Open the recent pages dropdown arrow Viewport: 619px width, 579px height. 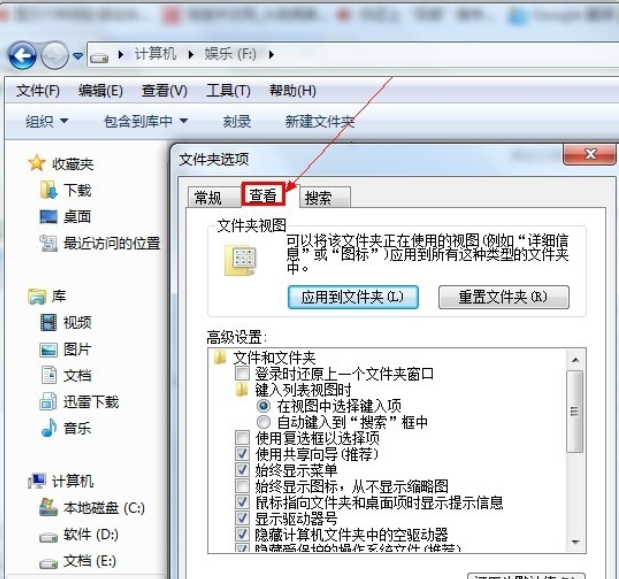pyautogui.click(x=78, y=56)
